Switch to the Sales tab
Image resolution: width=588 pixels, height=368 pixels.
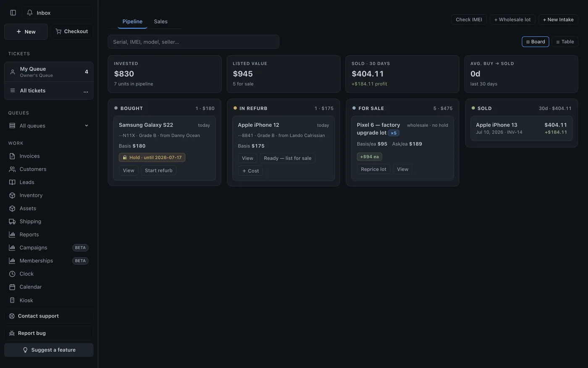tap(160, 21)
